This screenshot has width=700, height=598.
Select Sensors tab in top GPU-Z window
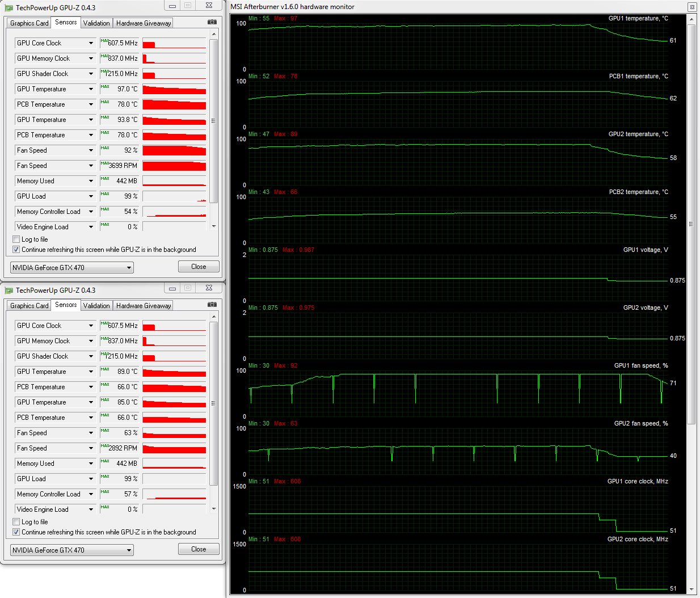pos(66,22)
